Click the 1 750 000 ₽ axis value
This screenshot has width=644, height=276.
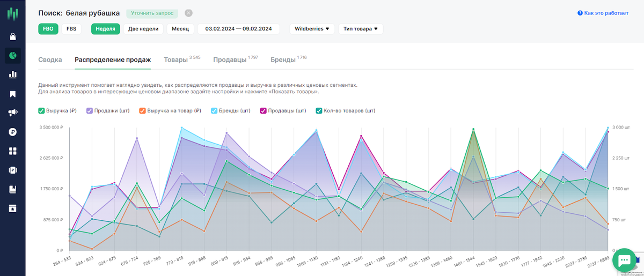point(52,189)
